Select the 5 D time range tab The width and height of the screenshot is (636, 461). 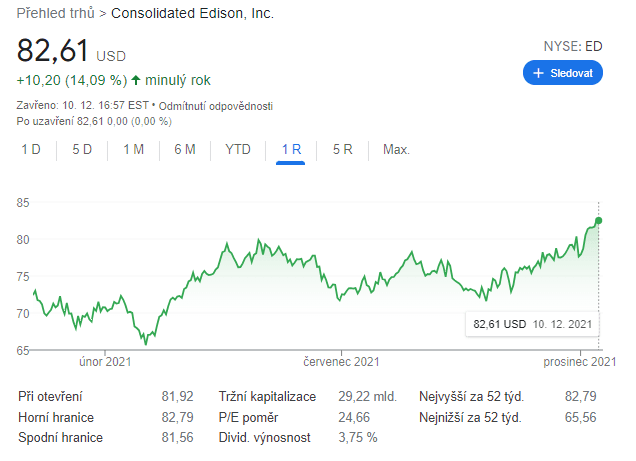(x=82, y=150)
